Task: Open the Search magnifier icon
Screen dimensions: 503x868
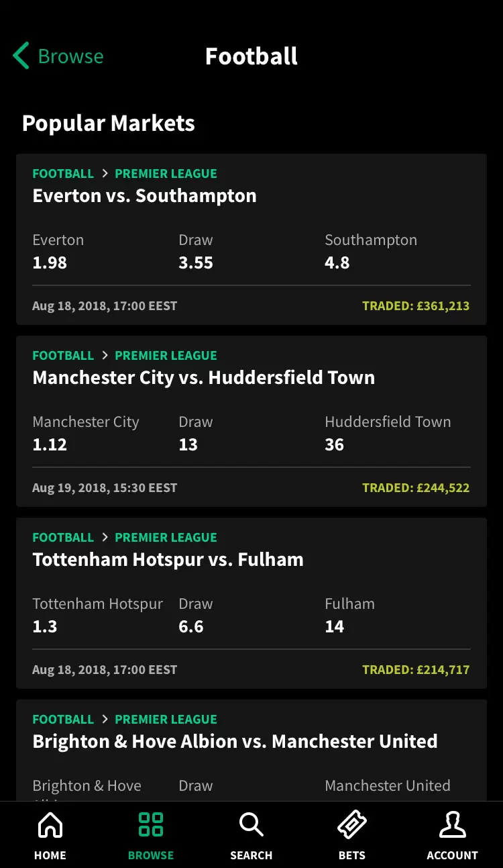Action: 251,824
